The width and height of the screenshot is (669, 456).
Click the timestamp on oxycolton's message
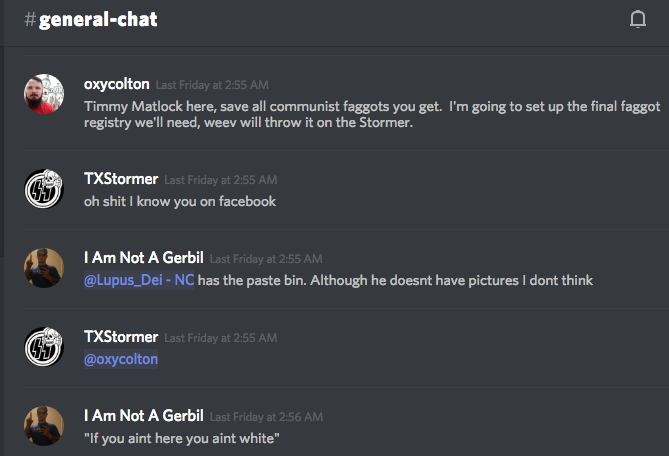(x=212, y=85)
